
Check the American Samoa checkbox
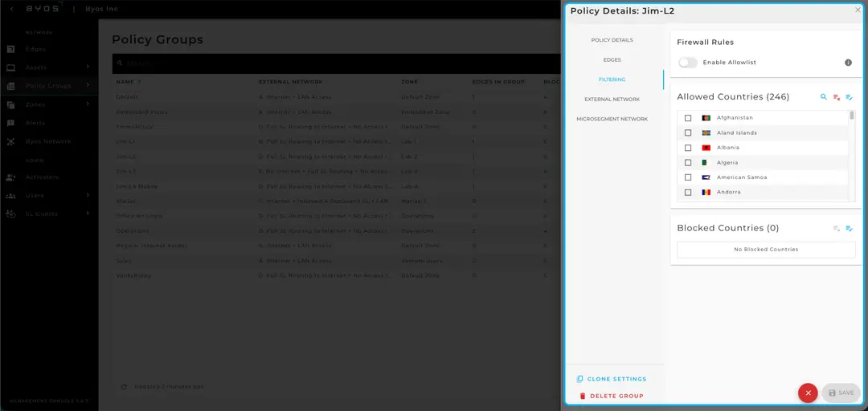pyautogui.click(x=688, y=177)
